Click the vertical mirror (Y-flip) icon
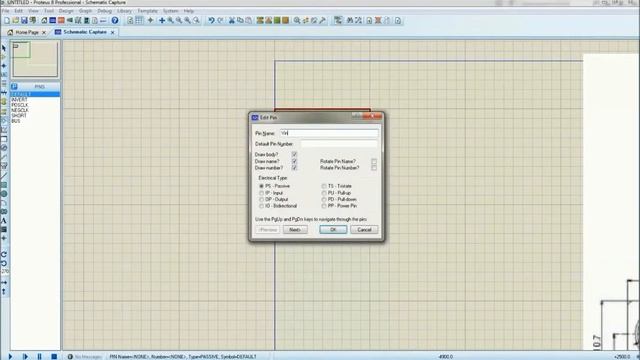Image resolution: width=640 pixels, height=360 pixels. pyautogui.click(x=4, y=291)
